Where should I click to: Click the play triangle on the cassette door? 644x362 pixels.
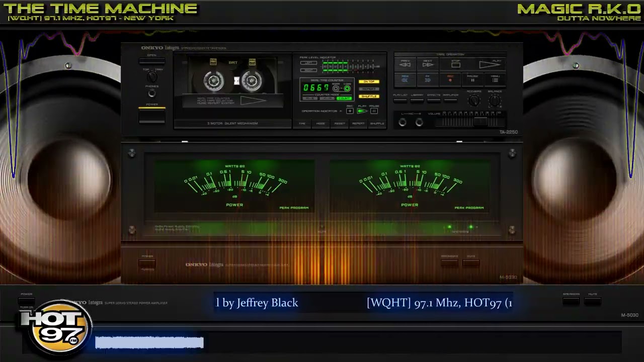pyautogui.click(x=253, y=101)
